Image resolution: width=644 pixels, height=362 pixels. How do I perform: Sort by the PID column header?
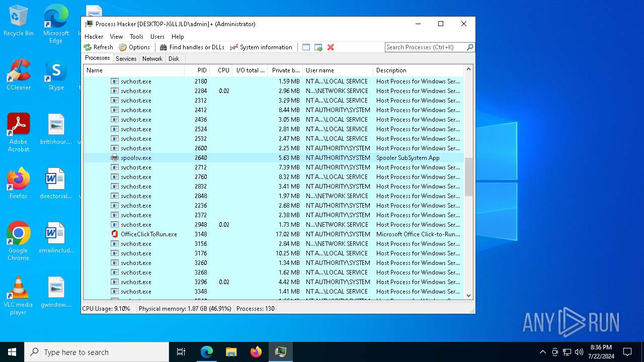click(197, 70)
